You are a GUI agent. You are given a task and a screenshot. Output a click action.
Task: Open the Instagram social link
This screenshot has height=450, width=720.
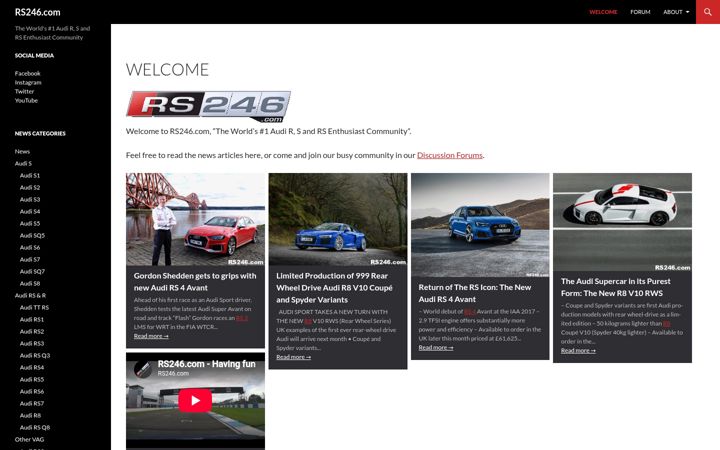point(28,83)
